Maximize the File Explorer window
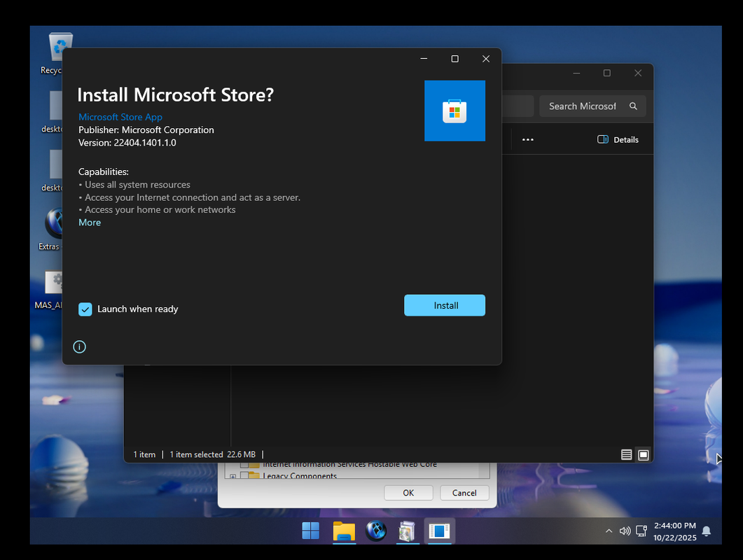Viewport: 743px width, 560px height. click(x=607, y=73)
